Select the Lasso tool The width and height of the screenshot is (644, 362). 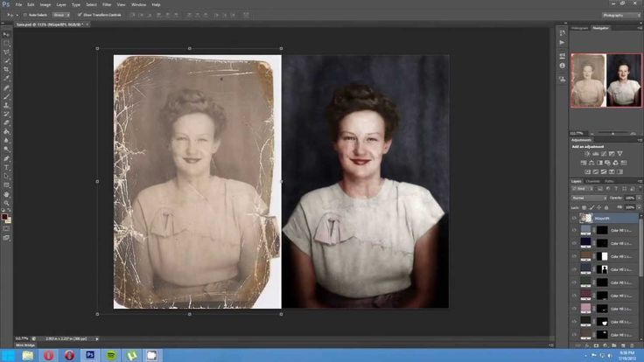pyautogui.click(x=6, y=52)
